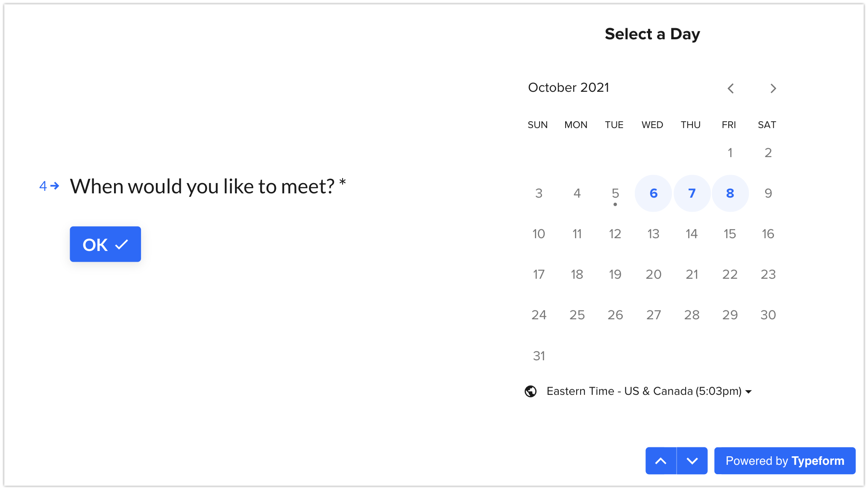Click date 20 in the calendar
Viewport: 868px width, 490px height.
point(653,274)
